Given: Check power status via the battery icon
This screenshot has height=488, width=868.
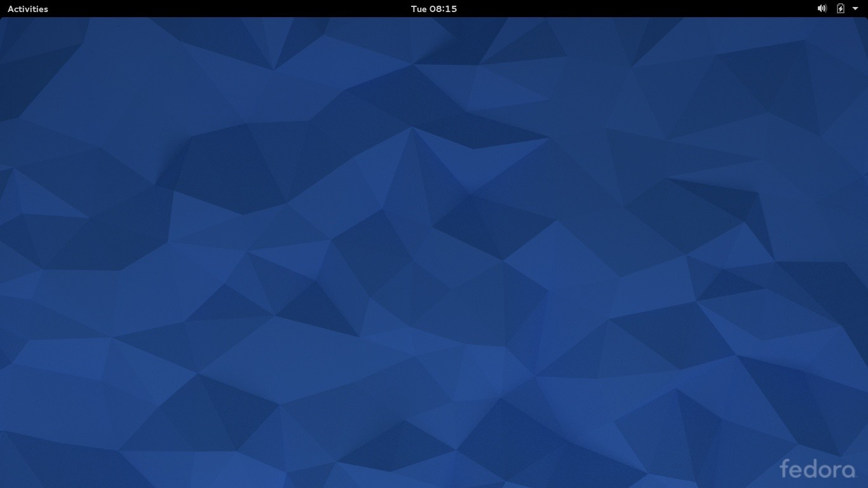Looking at the screenshot, I should click(x=840, y=9).
